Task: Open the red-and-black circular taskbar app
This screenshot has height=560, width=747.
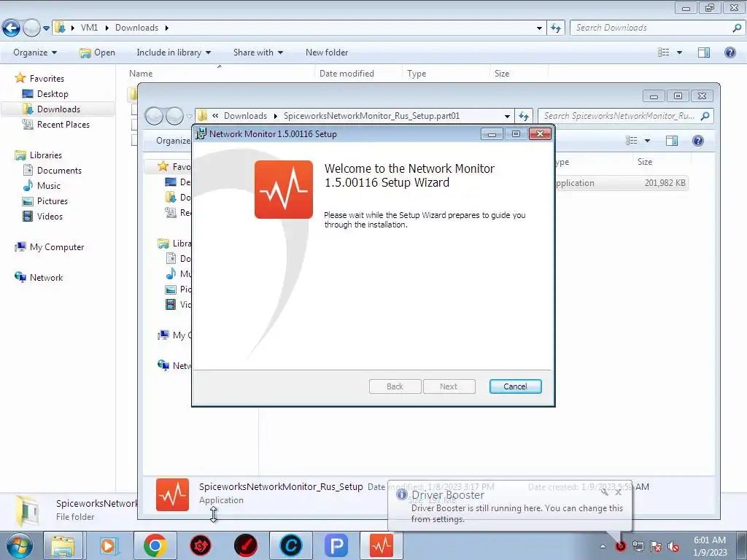Action: click(x=245, y=545)
